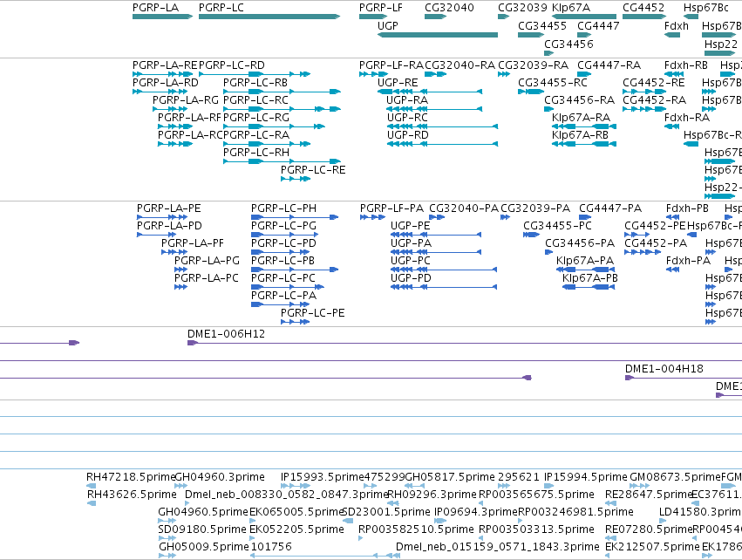Screen dimensions: 742x560
Task: Click the CG34456 gene label
Action: pos(568,44)
